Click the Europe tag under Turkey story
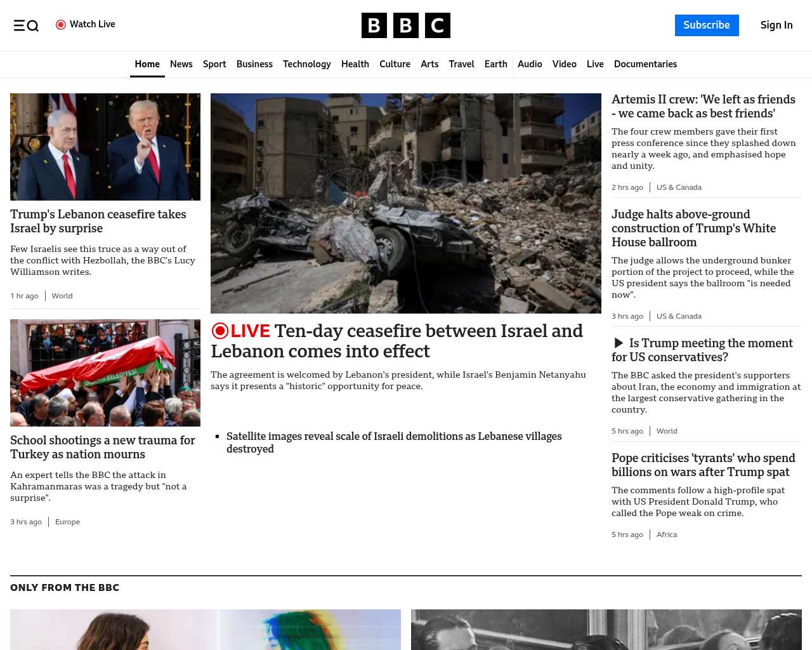 [x=67, y=522]
